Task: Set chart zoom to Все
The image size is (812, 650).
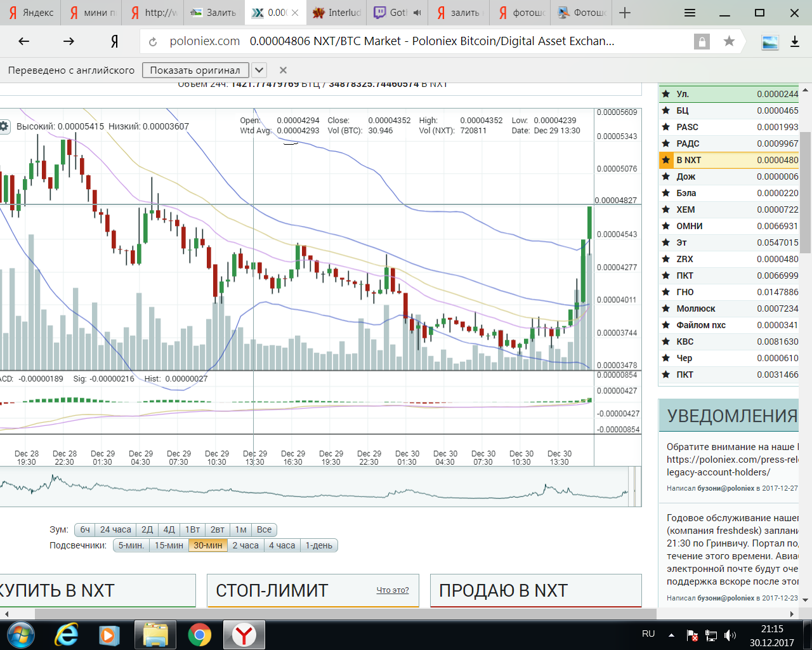Action: pos(265,529)
